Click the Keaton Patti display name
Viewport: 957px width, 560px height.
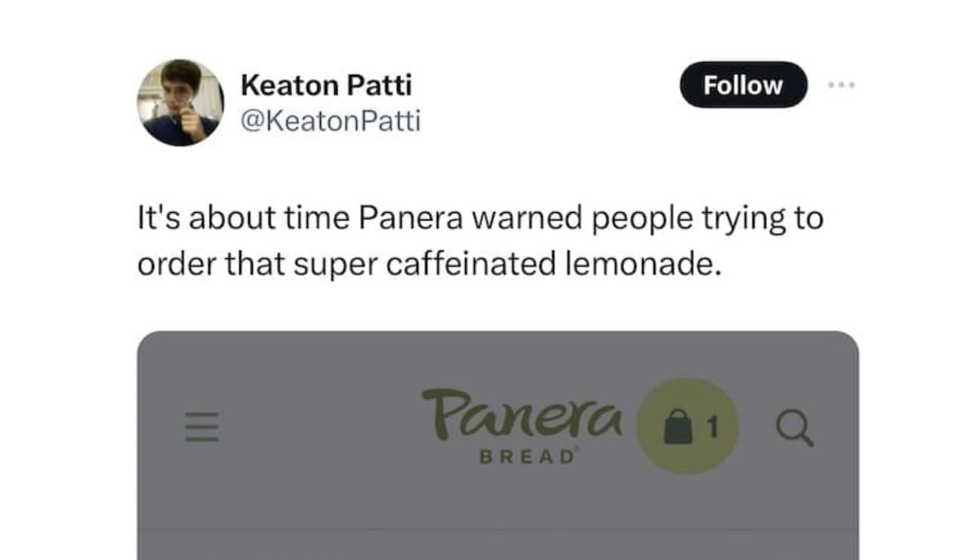click(326, 85)
